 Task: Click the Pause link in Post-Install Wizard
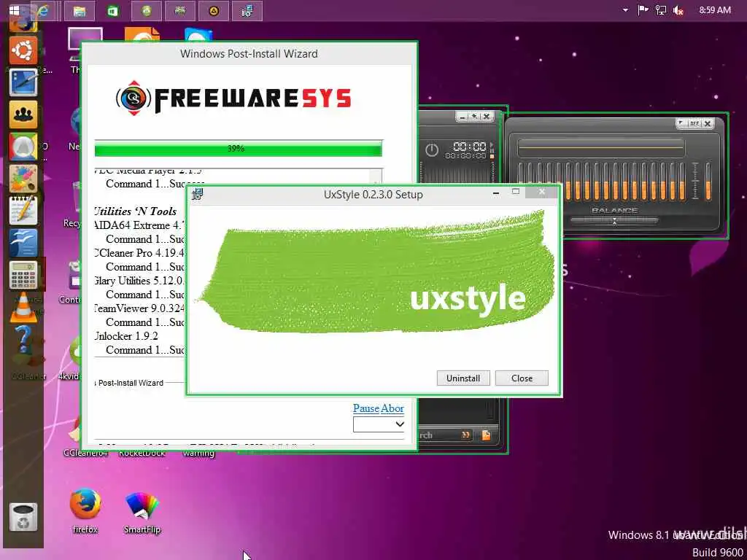pyautogui.click(x=366, y=408)
